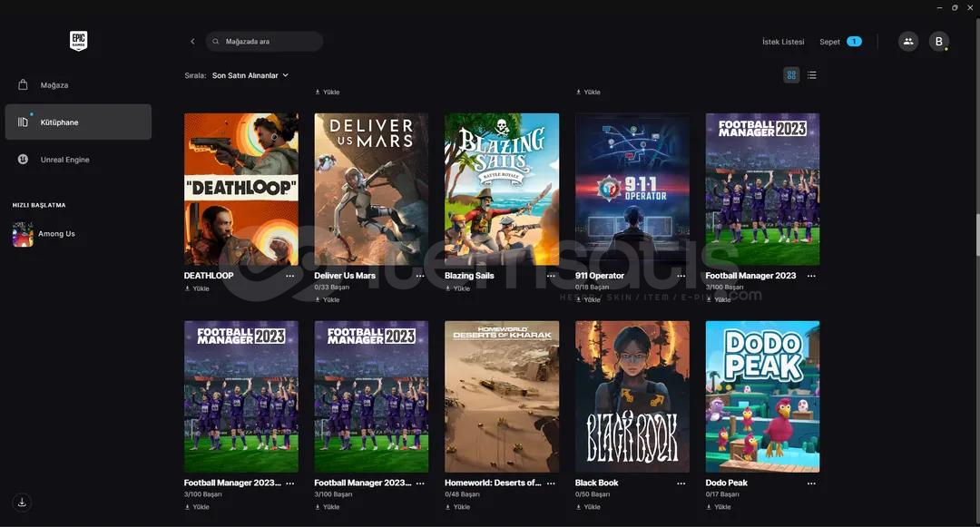Viewport: 980px width, 527px height.
Task: Click the '911 Operator' title text
Action: 600,276
